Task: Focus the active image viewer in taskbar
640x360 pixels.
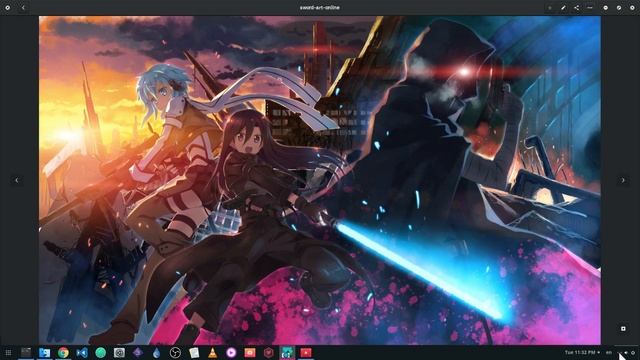Action: coord(287,352)
